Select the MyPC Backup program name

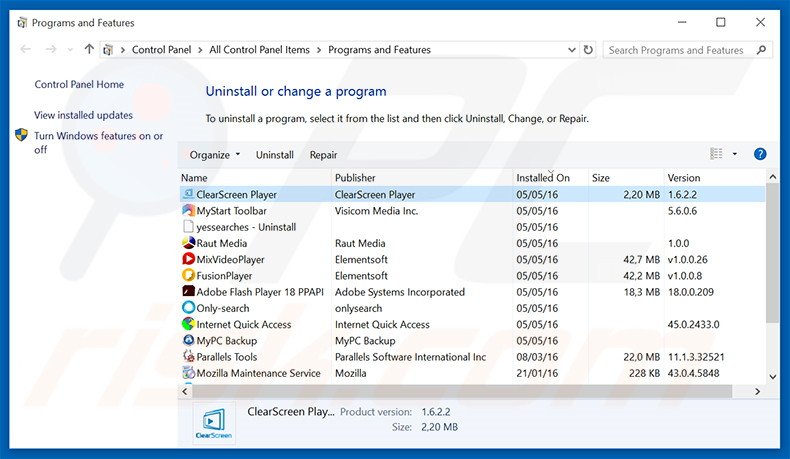tap(227, 341)
